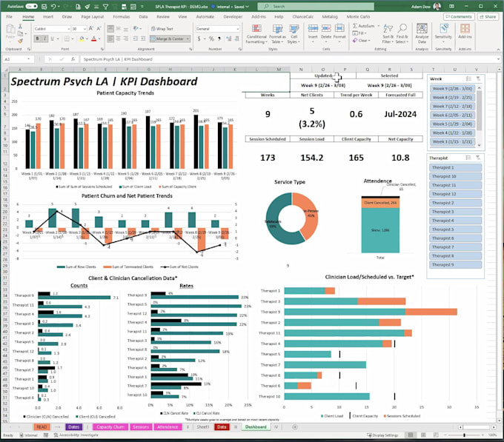Toggle Week 8 (2/19 - 2/25) slicer item
Screen dimensions: 504x442
(452, 97)
